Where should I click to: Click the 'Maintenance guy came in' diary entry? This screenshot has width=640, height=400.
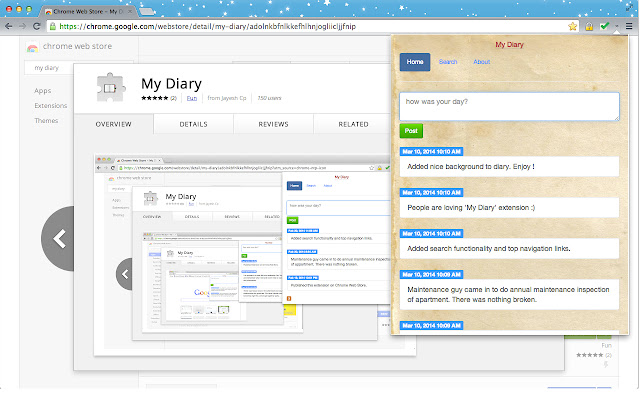[509, 295]
